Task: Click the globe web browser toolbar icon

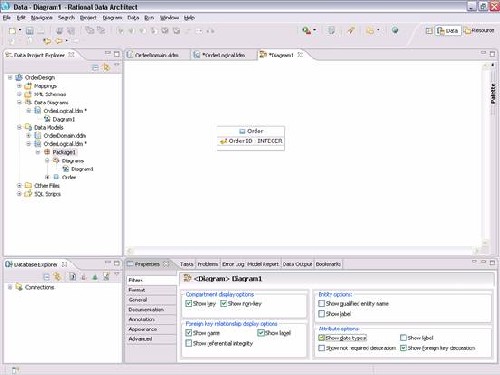Action: point(395,31)
